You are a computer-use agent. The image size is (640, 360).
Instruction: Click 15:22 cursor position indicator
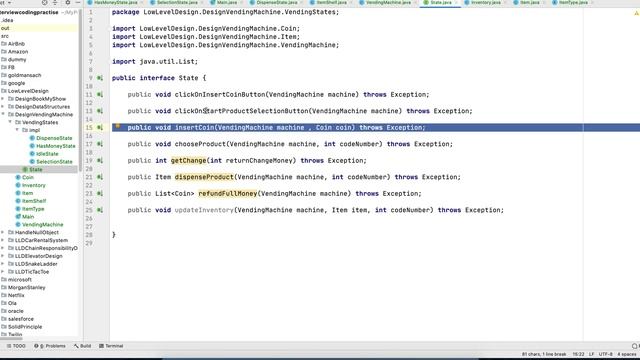click(x=578, y=354)
